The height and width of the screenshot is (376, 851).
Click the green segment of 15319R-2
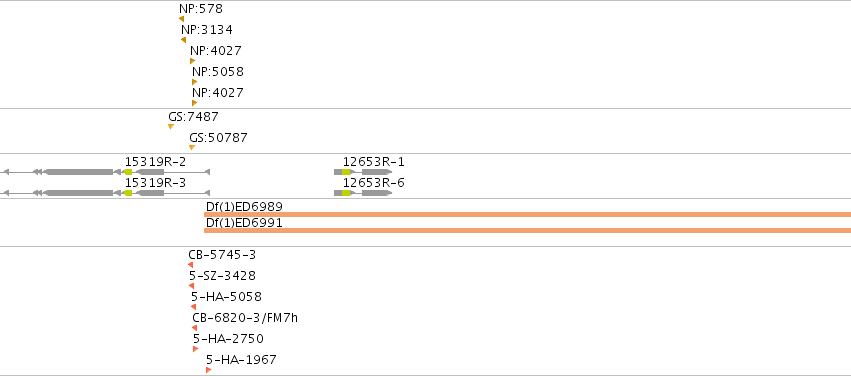128,172
